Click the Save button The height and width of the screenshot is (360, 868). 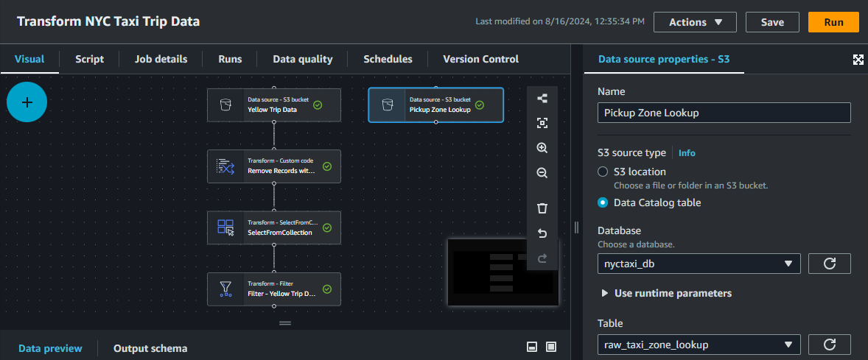click(772, 22)
